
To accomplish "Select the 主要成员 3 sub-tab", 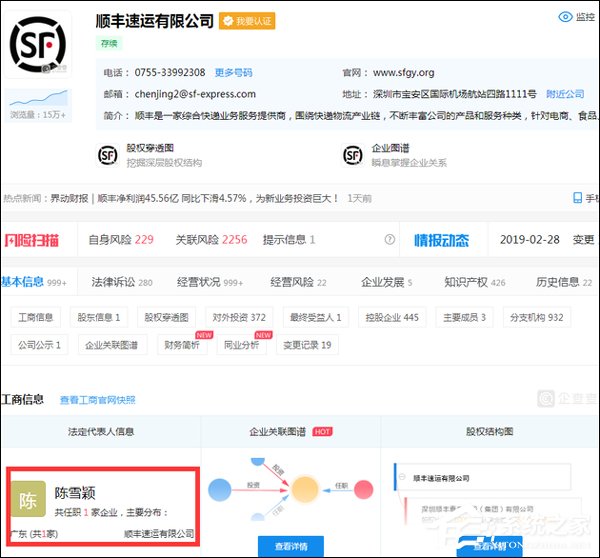I will click(x=465, y=317).
